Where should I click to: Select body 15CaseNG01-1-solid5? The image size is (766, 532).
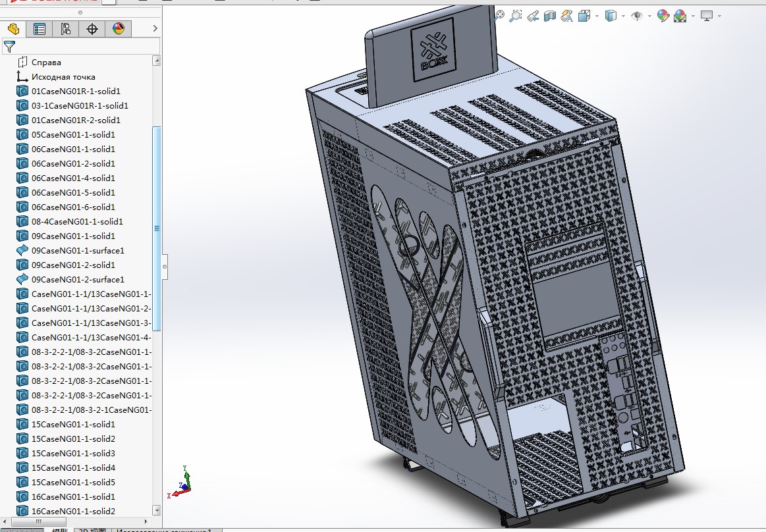pos(73,482)
